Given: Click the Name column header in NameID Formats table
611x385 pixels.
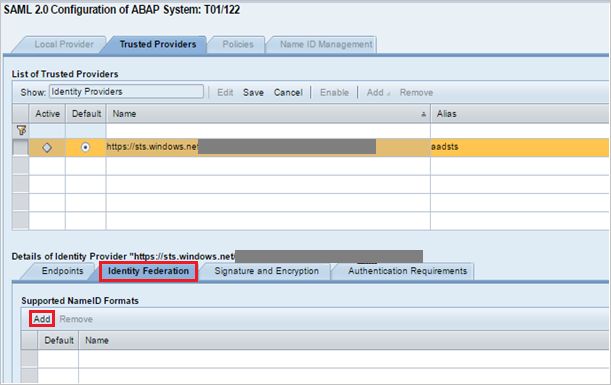Looking at the screenshot, I should pyautogui.click(x=344, y=341).
